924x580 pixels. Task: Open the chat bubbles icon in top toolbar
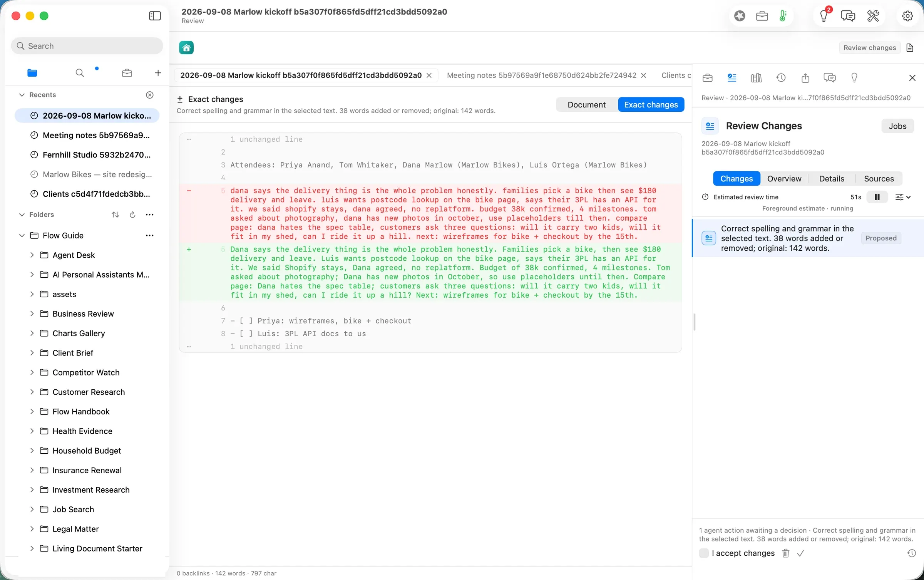click(848, 16)
